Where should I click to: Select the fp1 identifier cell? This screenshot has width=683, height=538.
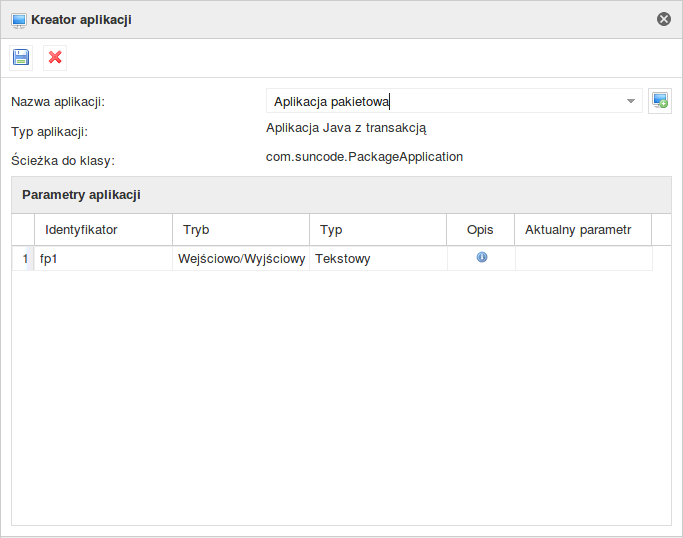(103, 259)
